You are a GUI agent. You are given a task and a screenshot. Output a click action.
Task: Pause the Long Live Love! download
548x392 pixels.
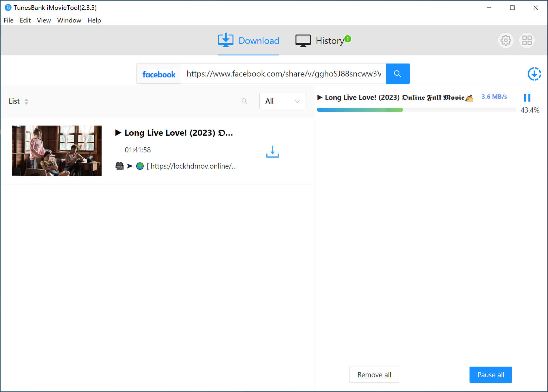click(x=527, y=98)
